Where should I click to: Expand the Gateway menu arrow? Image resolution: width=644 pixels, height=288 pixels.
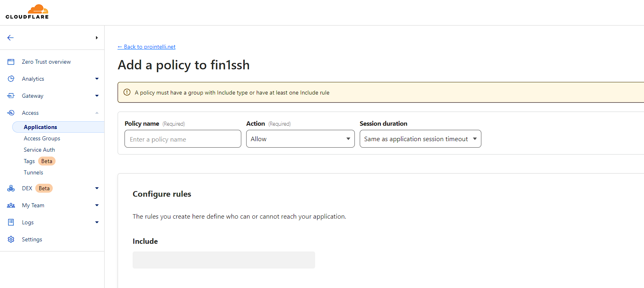[97, 96]
